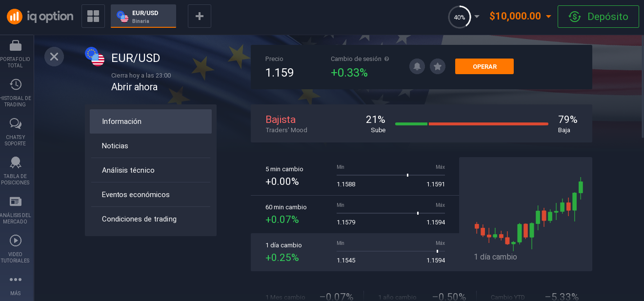Select the Noticias menu item
Viewport: 644px width, 301px height.
pyautogui.click(x=115, y=146)
